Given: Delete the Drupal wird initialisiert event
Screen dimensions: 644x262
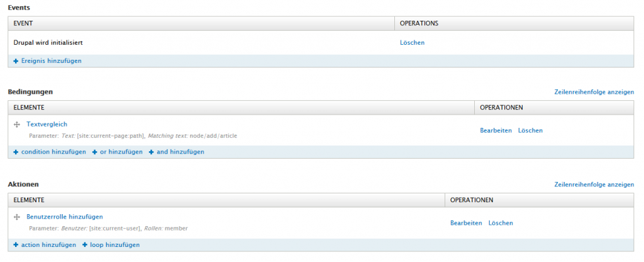Looking at the screenshot, I should 412,43.
